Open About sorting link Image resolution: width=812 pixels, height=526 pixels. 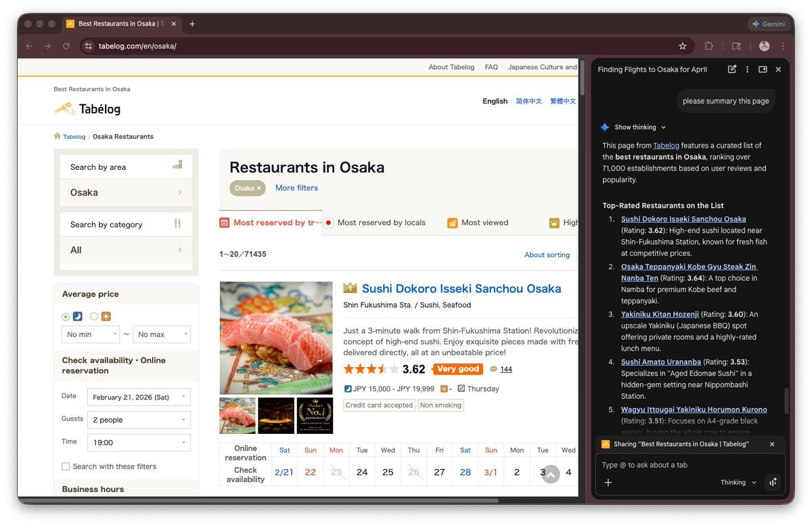(x=547, y=255)
